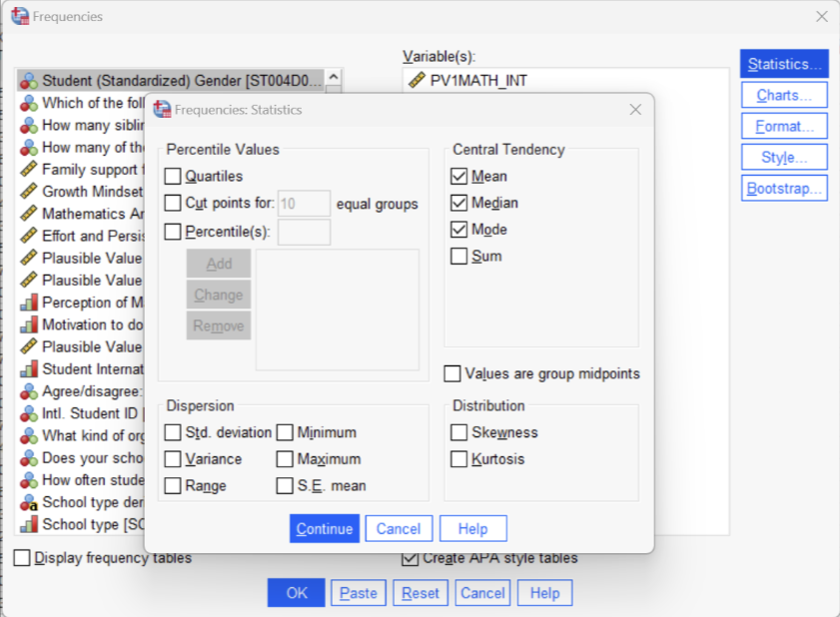This screenshot has width=840, height=617.
Task: Close the Frequencies: Statistics dialog
Action: click(x=635, y=110)
